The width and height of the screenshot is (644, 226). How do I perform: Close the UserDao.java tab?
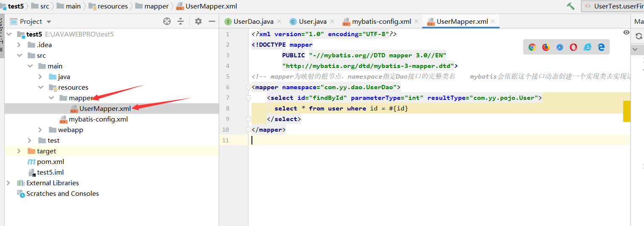(x=279, y=21)
